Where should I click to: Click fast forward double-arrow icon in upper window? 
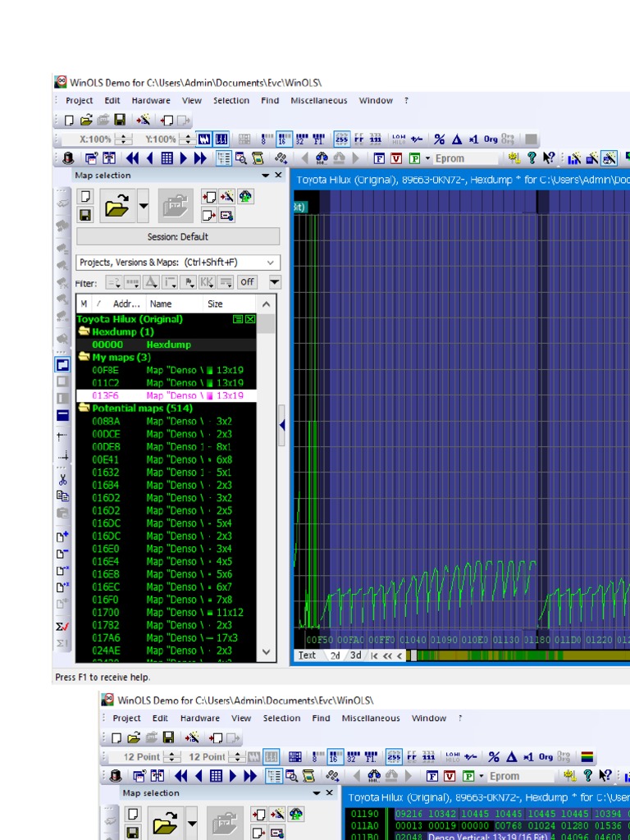(200, 158)
